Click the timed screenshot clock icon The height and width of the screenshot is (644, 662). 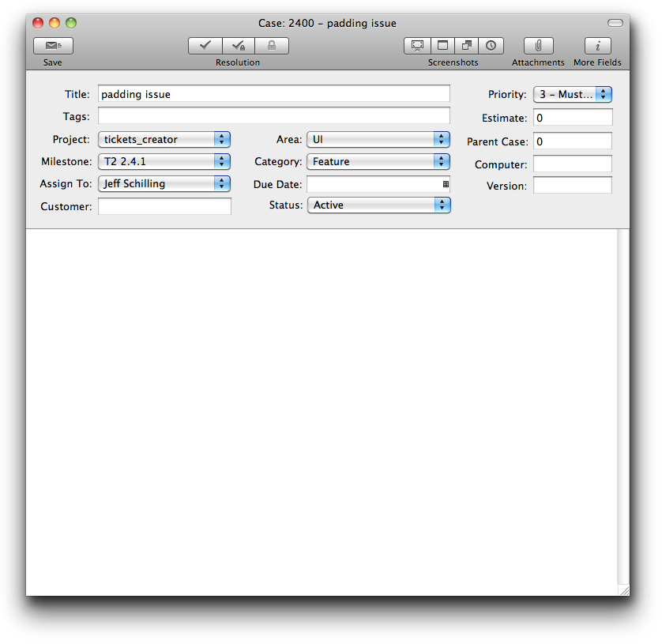pos(491,46)
